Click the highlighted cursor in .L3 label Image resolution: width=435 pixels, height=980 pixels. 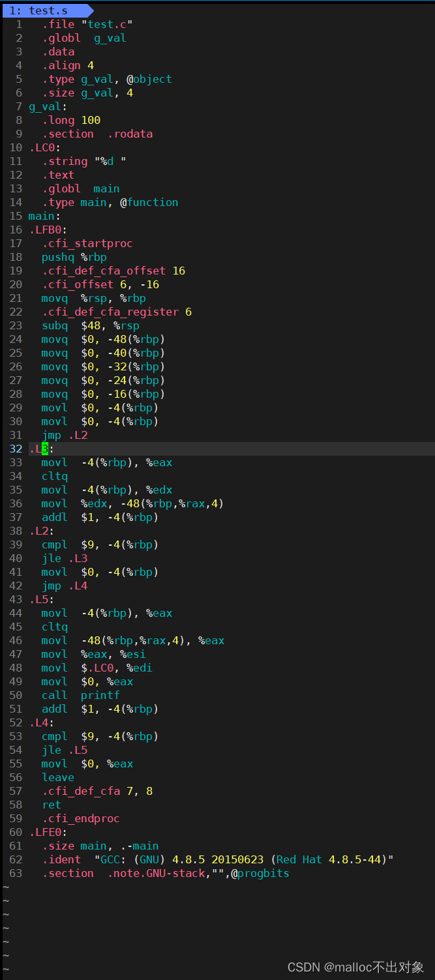(45, 449)
